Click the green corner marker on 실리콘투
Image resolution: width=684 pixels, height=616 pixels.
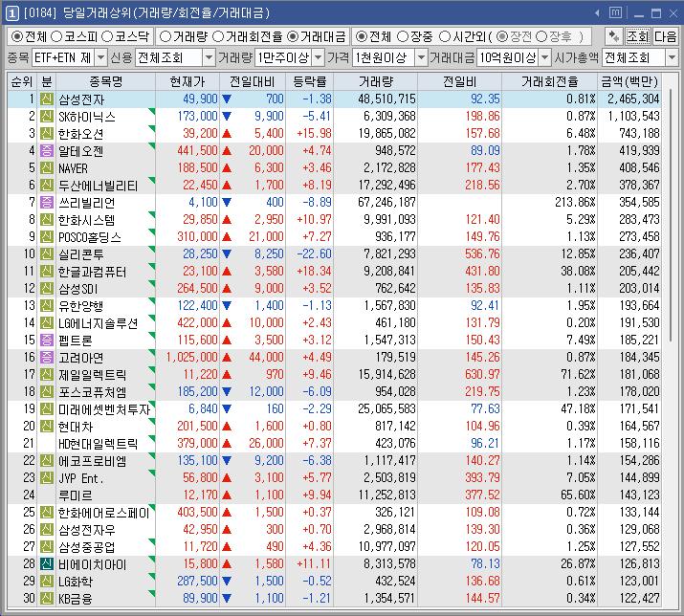click(x=152, y=249)
